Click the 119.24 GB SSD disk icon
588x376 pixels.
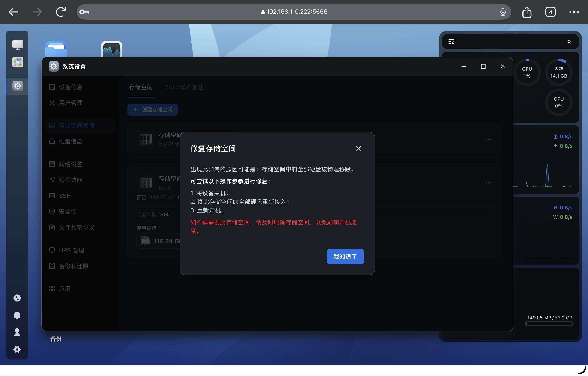(145, 241)
